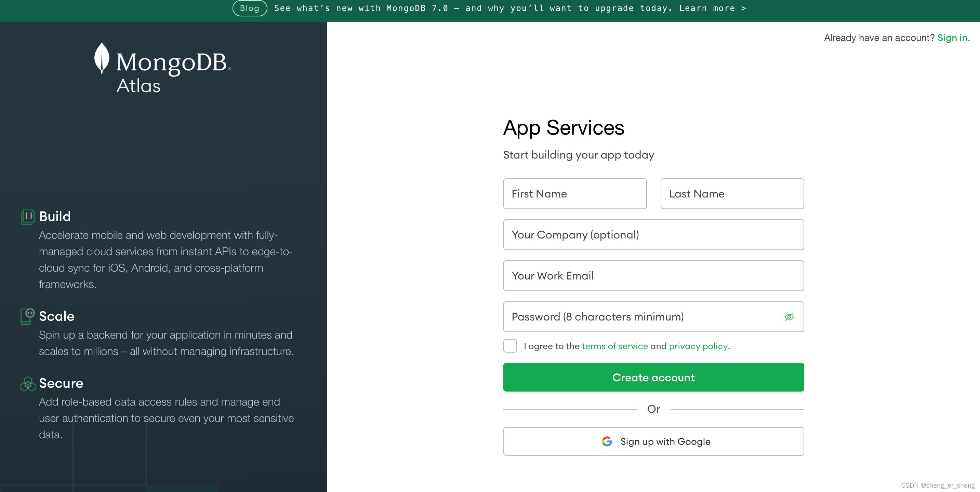This screenshot has height=492, width=980.
Task: Click the Scale heading text
Action: (x=57, y=316)
